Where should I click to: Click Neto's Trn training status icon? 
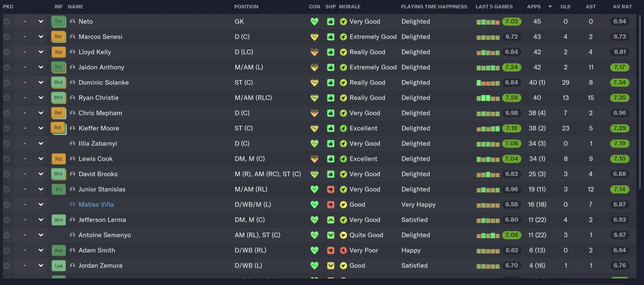[x=58, y=22]
